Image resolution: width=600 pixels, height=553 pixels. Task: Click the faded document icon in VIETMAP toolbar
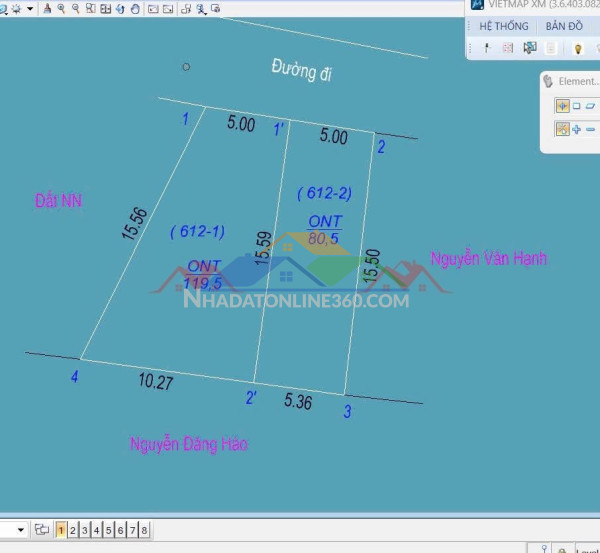click(x=551, y=48)
